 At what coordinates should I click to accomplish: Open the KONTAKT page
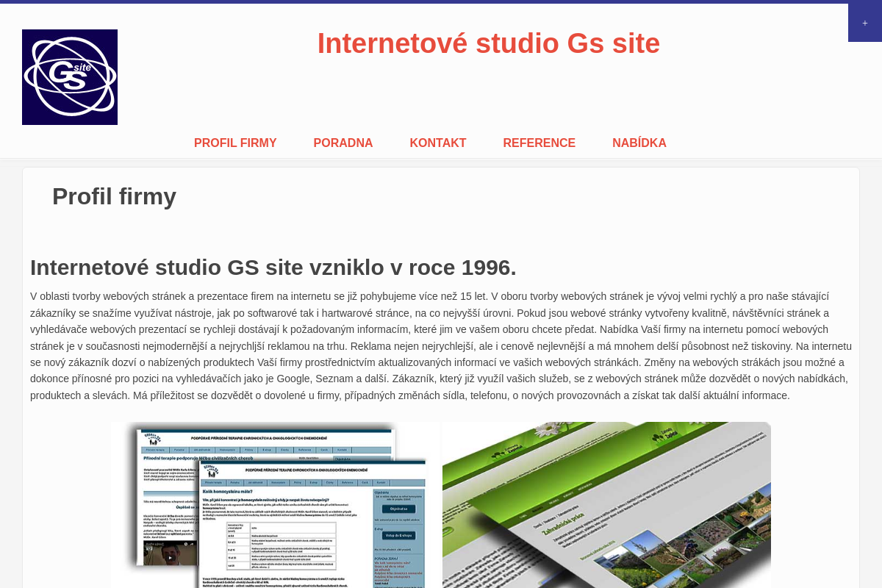438,143
